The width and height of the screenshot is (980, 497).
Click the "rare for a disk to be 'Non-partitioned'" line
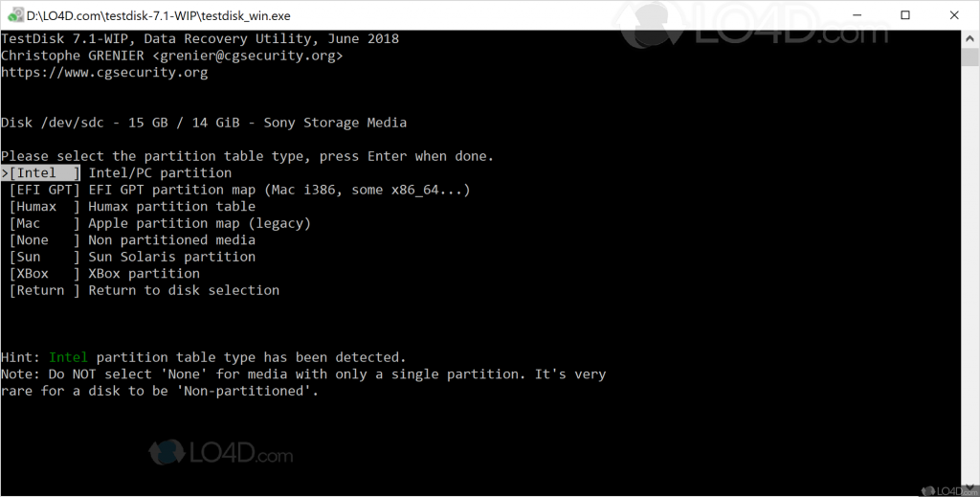[160, 392]
